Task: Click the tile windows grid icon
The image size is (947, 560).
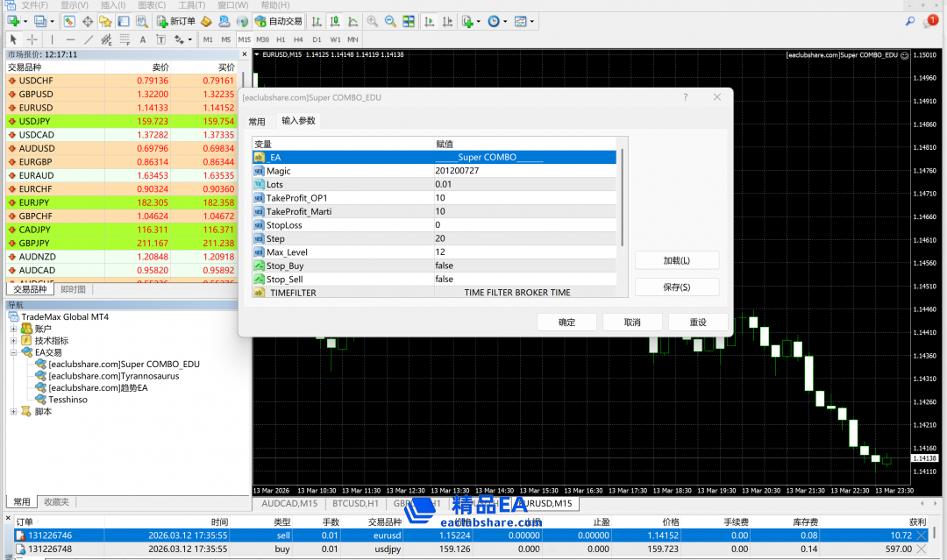Action: pos(409,21)
